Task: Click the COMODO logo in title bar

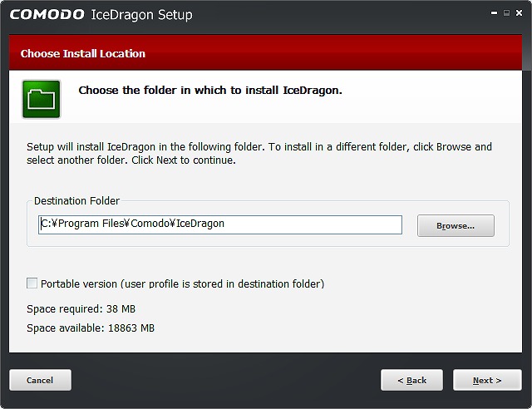Action: (x=47, y=15)
